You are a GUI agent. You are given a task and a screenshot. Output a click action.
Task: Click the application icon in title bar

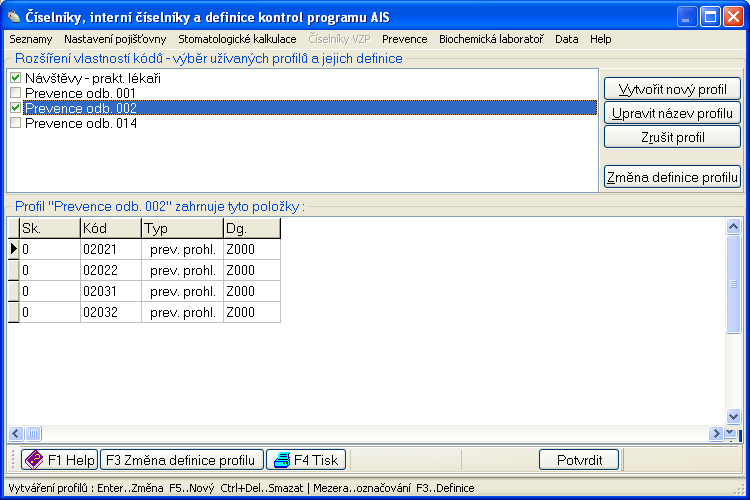click(x=12, y=16)
